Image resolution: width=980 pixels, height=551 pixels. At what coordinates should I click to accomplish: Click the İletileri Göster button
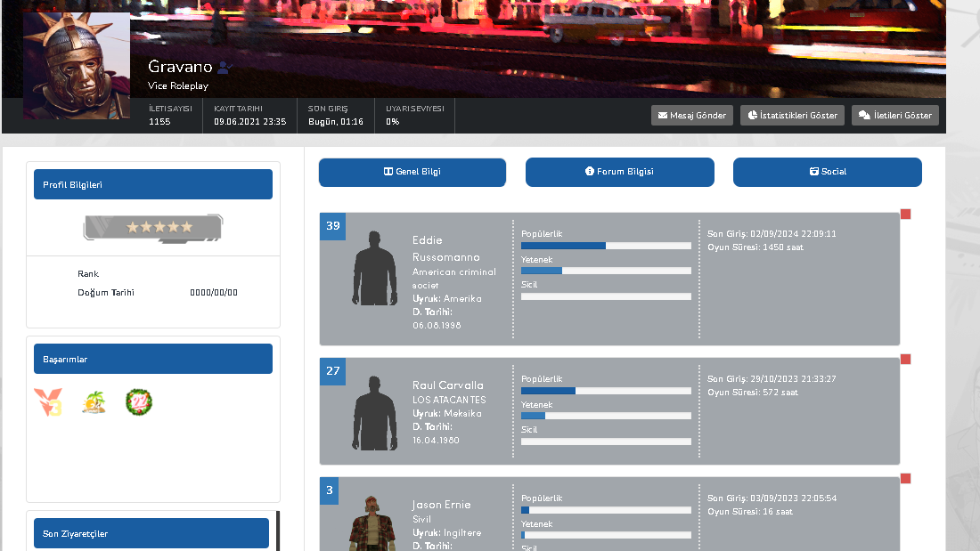[894, 116]
